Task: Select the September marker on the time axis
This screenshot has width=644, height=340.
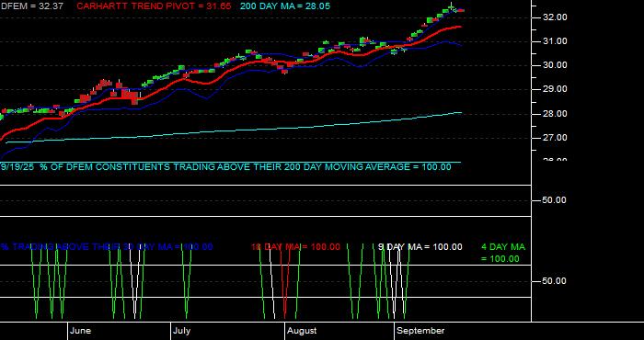Action: 421,331
